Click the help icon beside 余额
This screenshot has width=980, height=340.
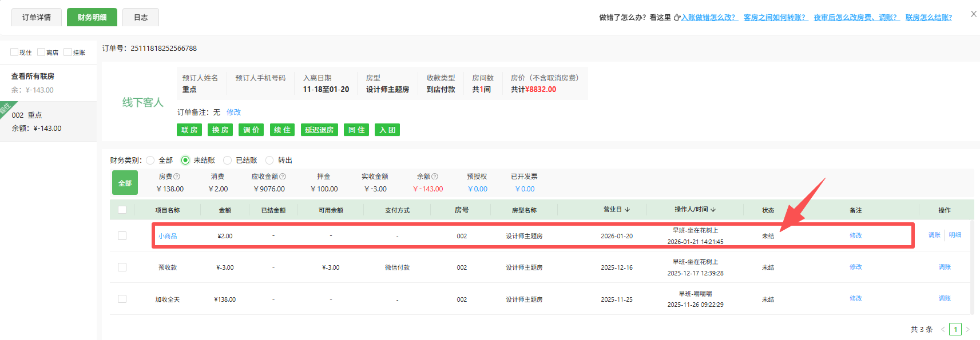[435, 177]
